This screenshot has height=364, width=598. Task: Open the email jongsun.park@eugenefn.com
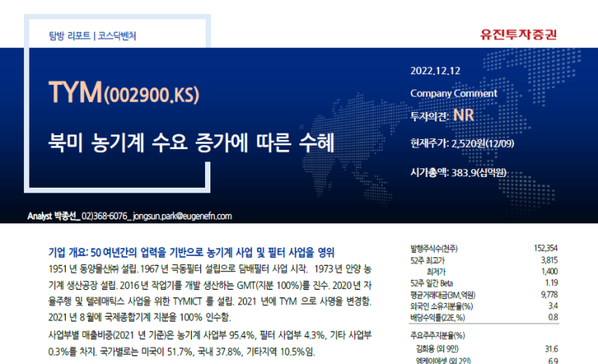[x=183, y=216]
